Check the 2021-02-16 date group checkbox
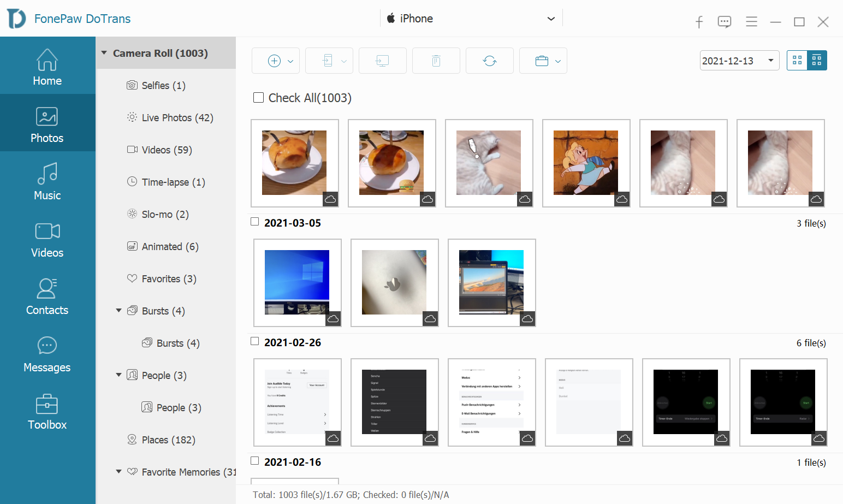The width and height of the screenshot is (843, 504). [x=255, y=461]
